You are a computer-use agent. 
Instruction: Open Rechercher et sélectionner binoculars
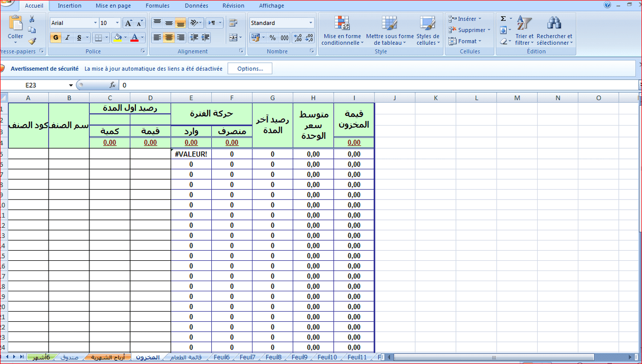click(554, 24)
